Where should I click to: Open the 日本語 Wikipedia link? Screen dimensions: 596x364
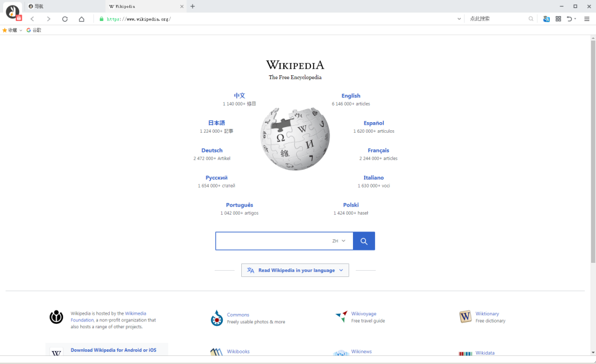[x=217, y=123]
